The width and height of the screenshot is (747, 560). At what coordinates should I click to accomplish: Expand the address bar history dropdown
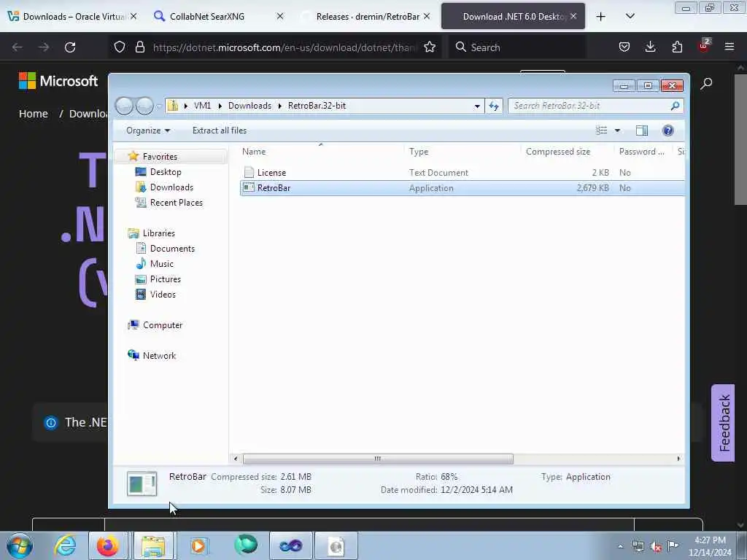click(x=477, y=106)
